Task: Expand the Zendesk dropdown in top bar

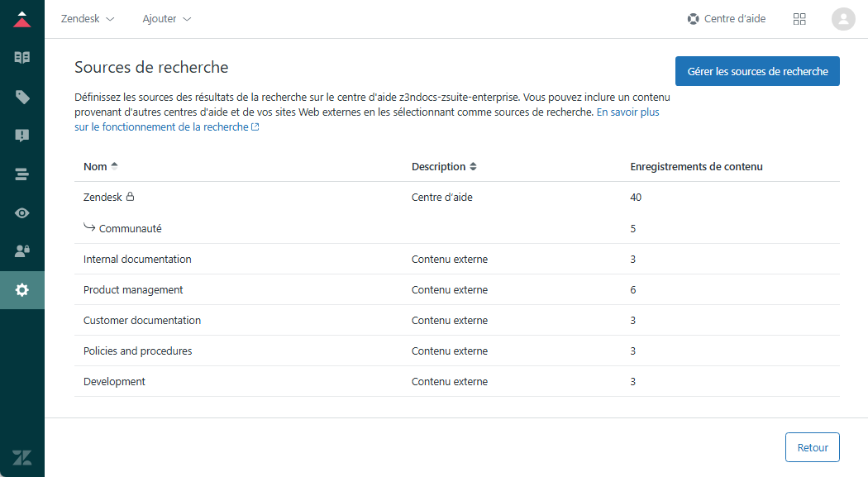Action: click(88, 19)
